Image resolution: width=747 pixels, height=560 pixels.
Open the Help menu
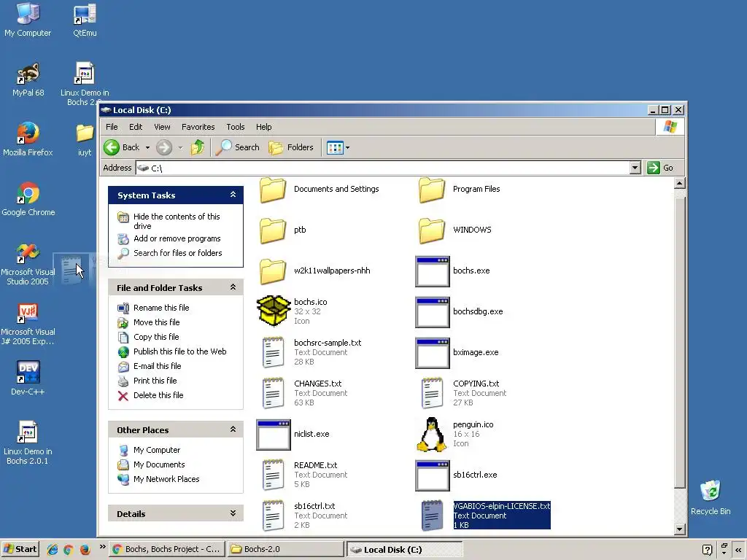[x=263, y=127]
